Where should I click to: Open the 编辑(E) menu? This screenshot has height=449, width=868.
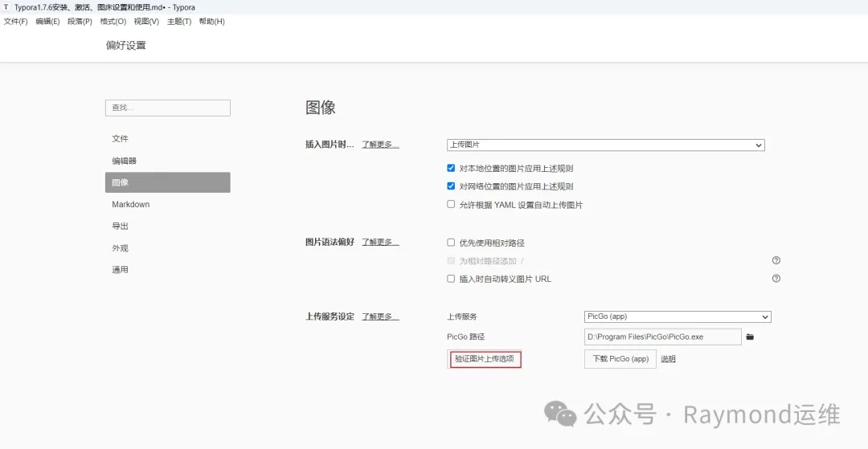coord(47,22)
